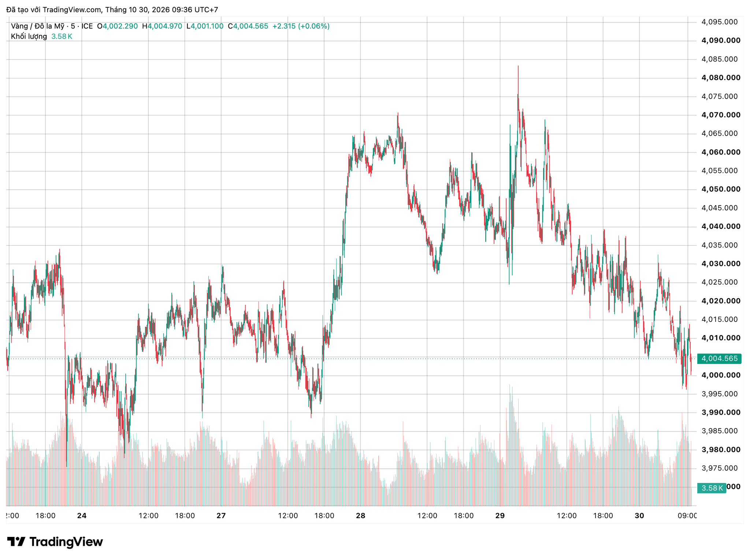The image size is (750, 560).
Task: Click the 4,065.000 price axis label
Action: pyautogui.click(x=720, y=133)
